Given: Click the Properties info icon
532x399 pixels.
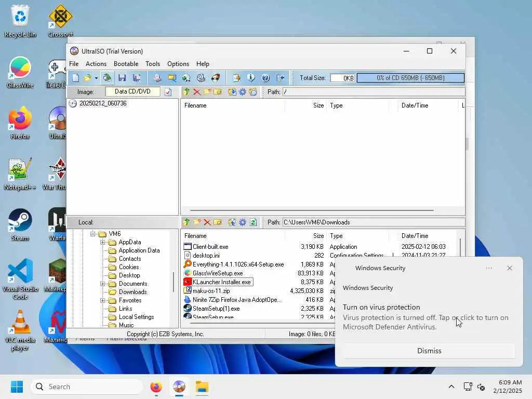Looking at the screenshot, I should click(x=251, y=78).
